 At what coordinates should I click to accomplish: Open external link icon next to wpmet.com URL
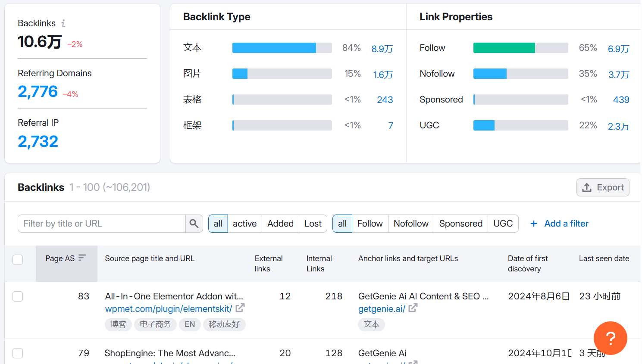(240, 308)
